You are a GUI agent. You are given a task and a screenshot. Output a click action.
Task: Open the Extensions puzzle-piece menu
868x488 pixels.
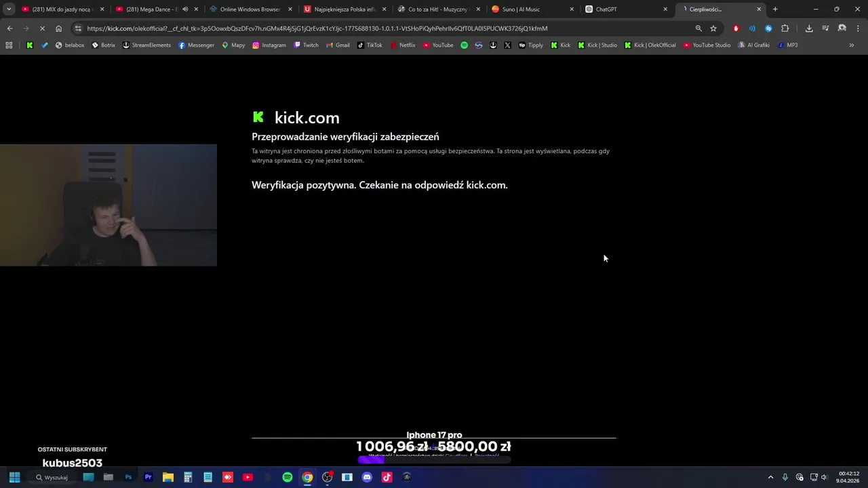point(785,28)
